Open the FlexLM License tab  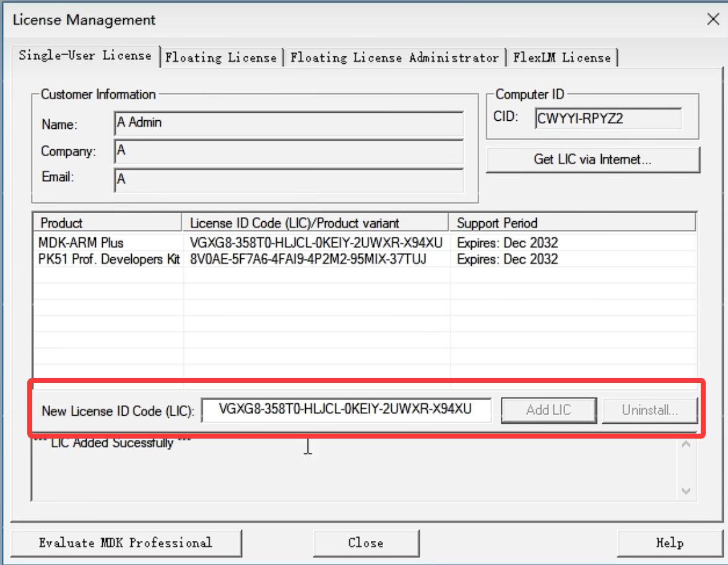pyautogui.click(x=562, y=58)
